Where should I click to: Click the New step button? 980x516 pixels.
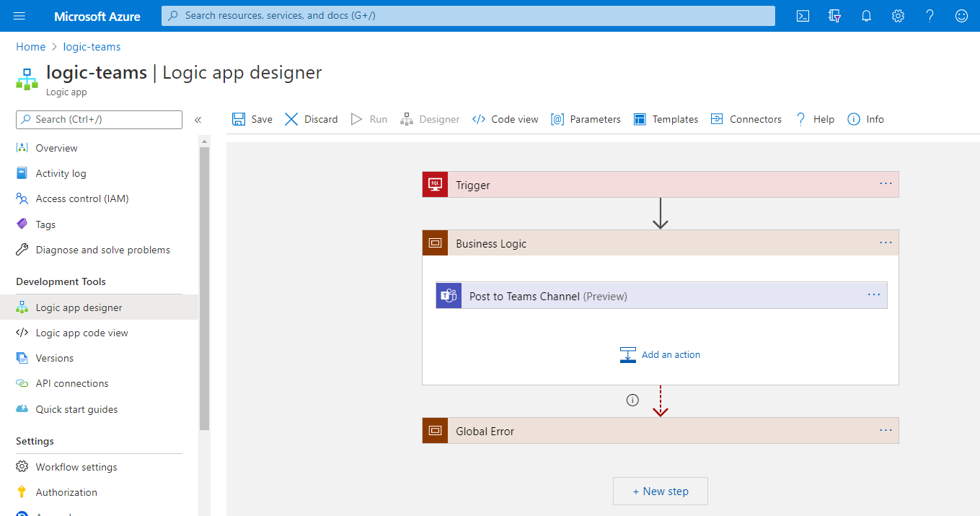(660, 491)
